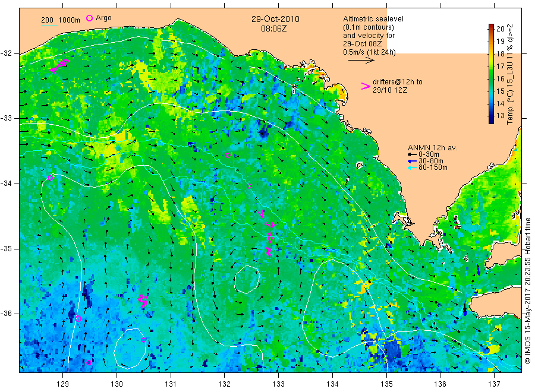Viewport: 535px width, 392px height.
Task: Click the 15 label on the temperature scale
Action: [x=500, y=91]
